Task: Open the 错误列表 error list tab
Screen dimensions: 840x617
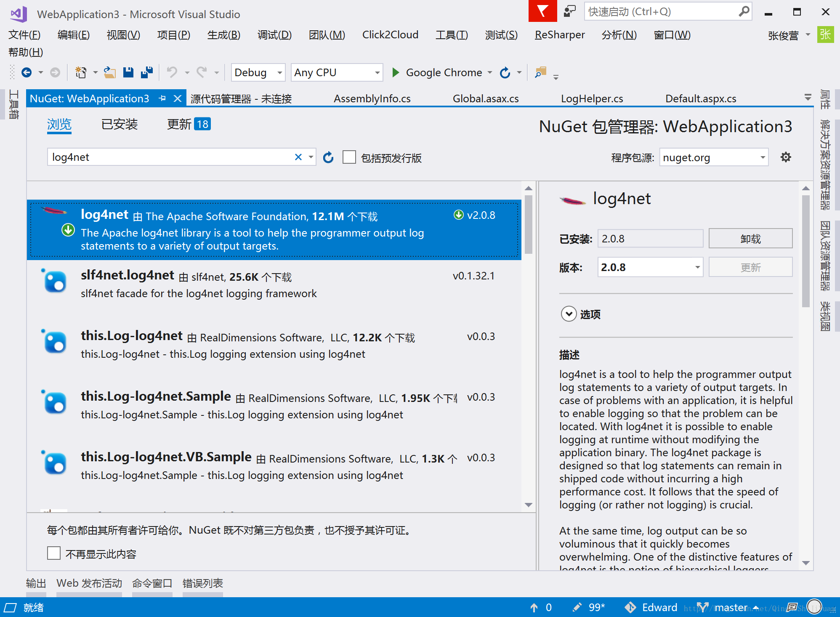Action: [x=202, y=583]
